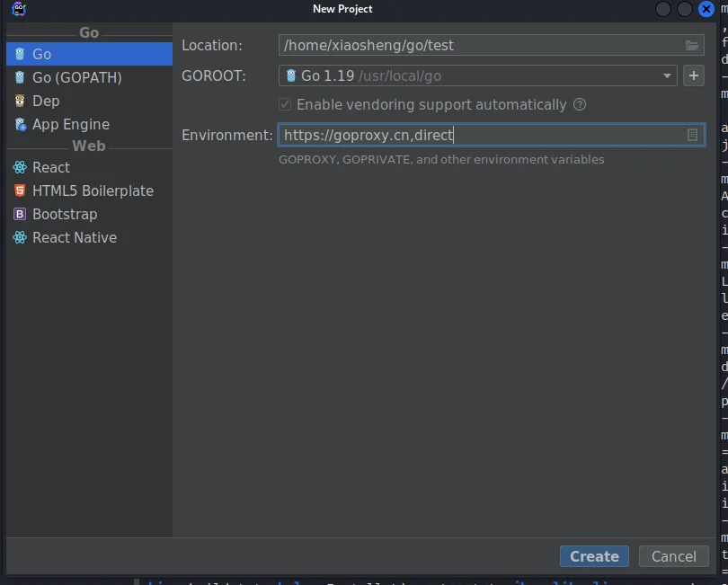Click the React Native atom icon

tap(20, 237)
